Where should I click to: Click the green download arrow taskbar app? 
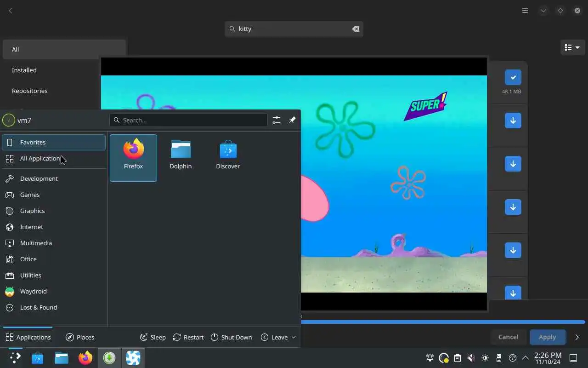[109, 358]
